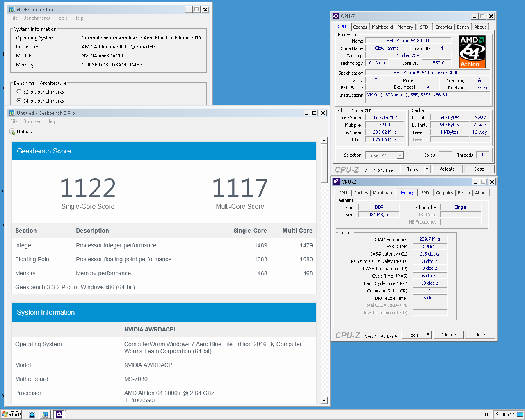The width and height of the screenshot is (525, 420).
Task: Click the Validate button in the lower CPU-Z window
Action: pos(448,335)
